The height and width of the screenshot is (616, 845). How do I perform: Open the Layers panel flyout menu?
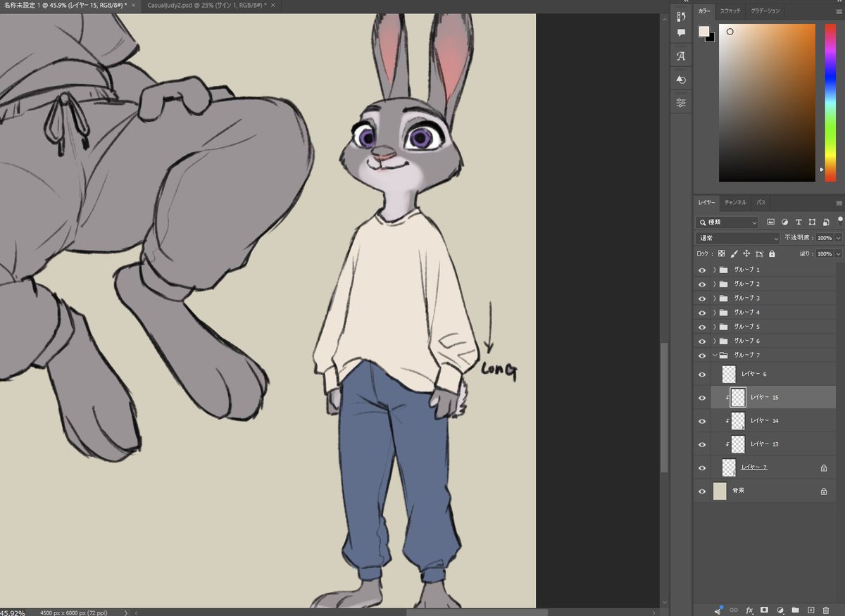[x=838, y=202]
